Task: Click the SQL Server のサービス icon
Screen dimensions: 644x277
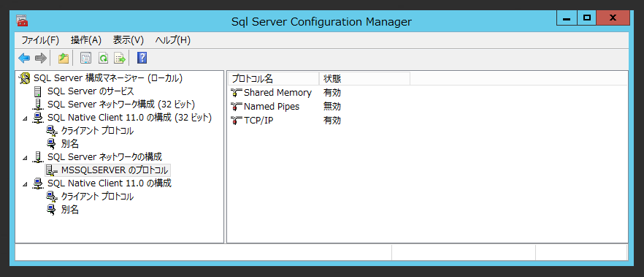Action: 38,91
